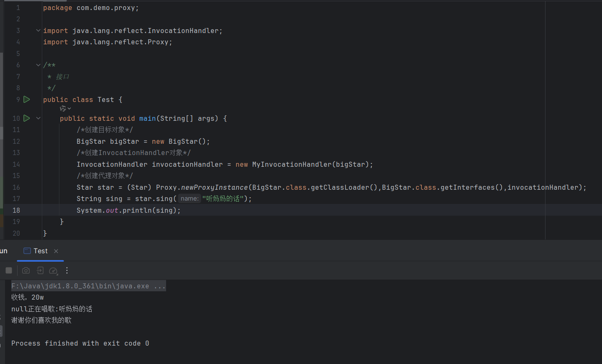Screen dimensions: 602x364
Task: Click the newProxyInstance method call
Action: click(x=214, y=187)
